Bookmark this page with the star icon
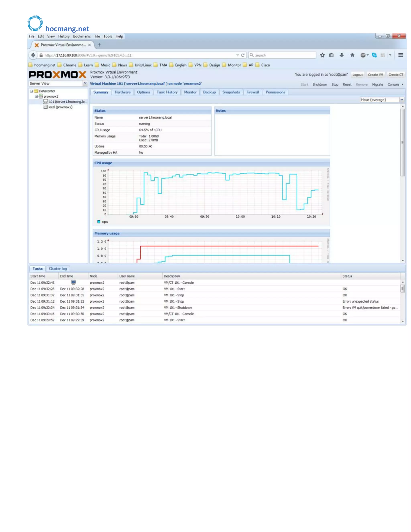 [322, 55]
